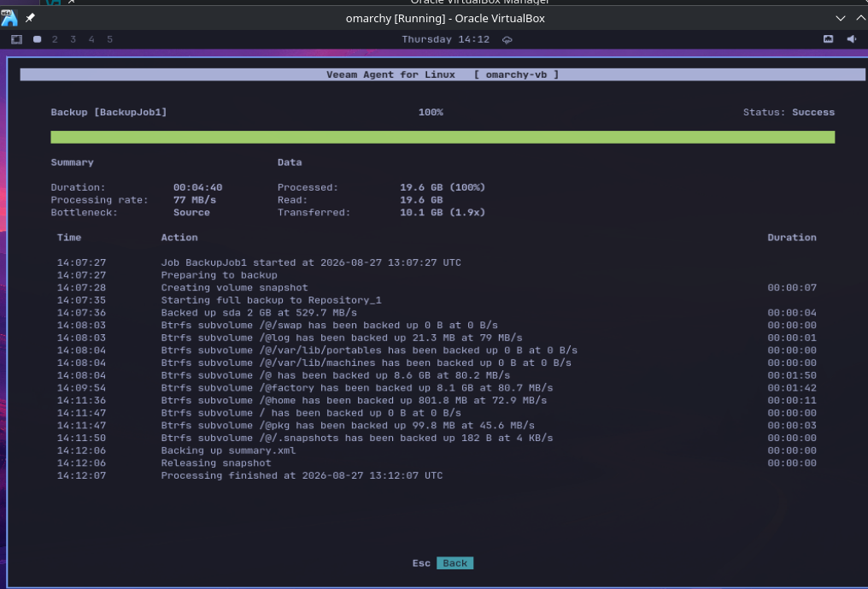Screen dimensions: 868x589
Task: Click the 00:01:42 duration entry
Action: 792,388
